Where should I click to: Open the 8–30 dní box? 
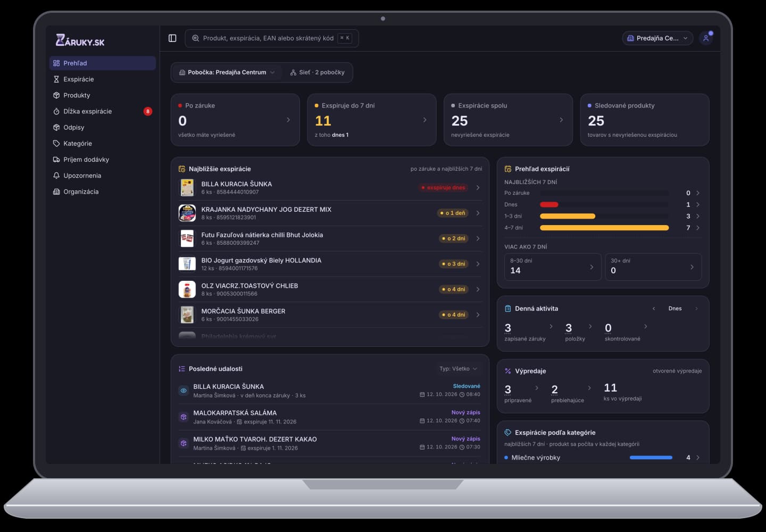[x=553, y=267]
